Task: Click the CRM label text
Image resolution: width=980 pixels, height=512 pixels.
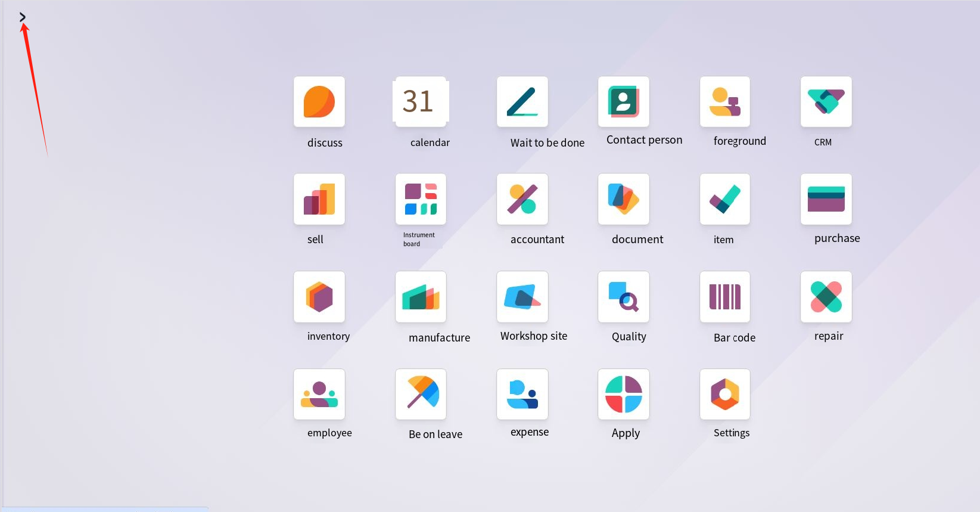Action: pyautogui.click(x=823, y=142)
